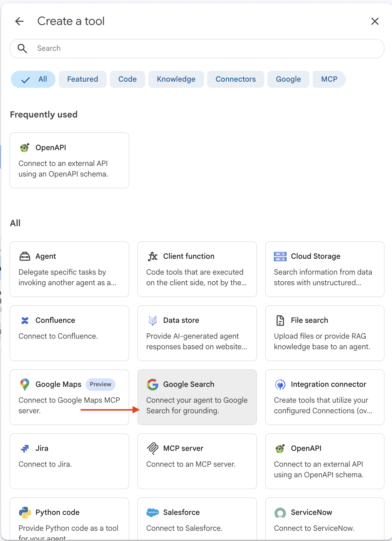Focus the Search input field
This screenshot has height=541, width=392.
pyautogui.click(x=197, y=48)
